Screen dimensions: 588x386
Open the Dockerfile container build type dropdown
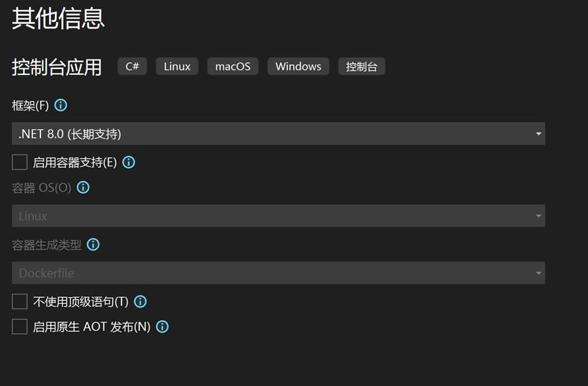(278, 273)
